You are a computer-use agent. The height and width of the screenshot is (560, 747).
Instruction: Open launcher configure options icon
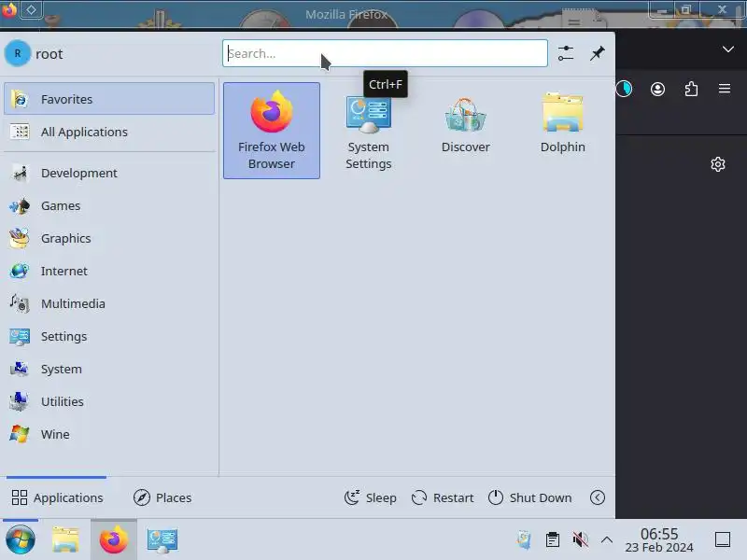(x=566, y=53)
